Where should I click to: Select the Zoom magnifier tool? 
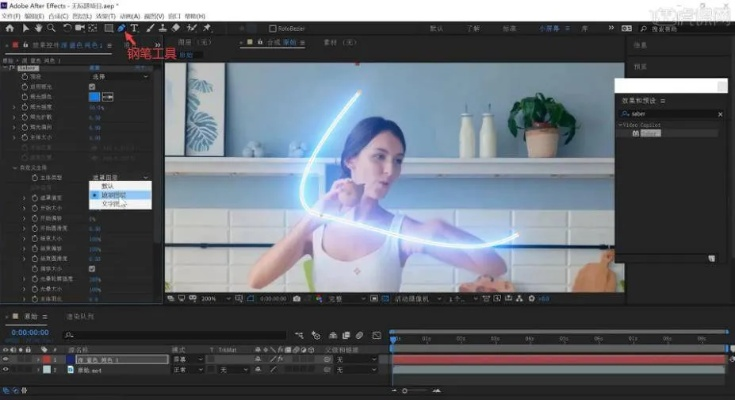pos(51,28)
